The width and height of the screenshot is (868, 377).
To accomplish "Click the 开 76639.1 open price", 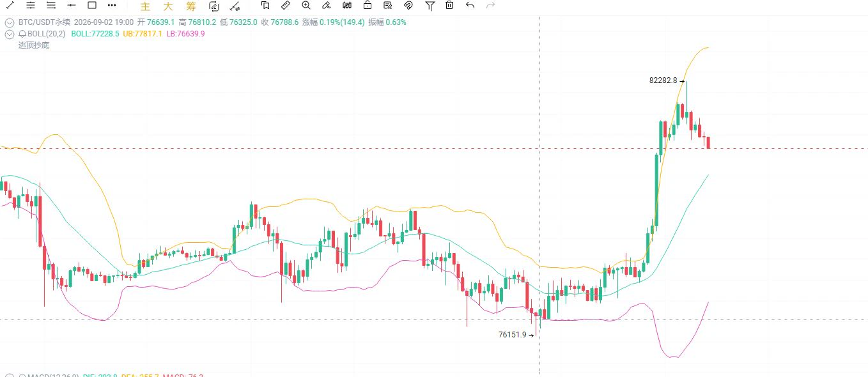I will coord(156,22).
